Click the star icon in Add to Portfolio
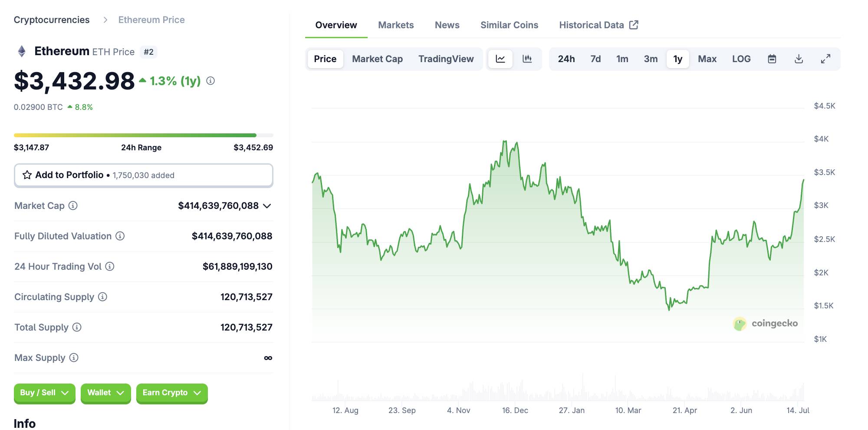Image resolution: width=868 pixels, height=430 pixels. point(27,175)
